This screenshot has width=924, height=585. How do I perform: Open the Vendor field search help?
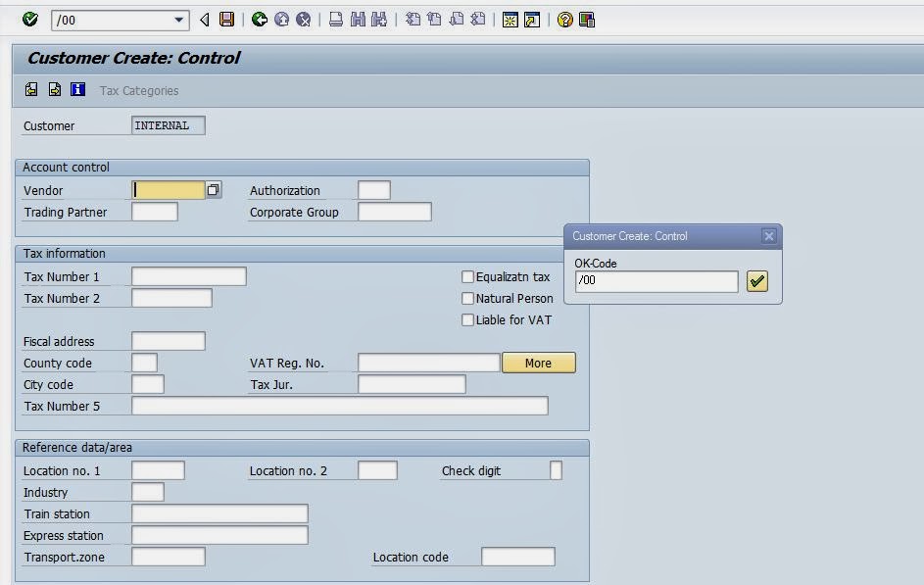coord(214,189)
